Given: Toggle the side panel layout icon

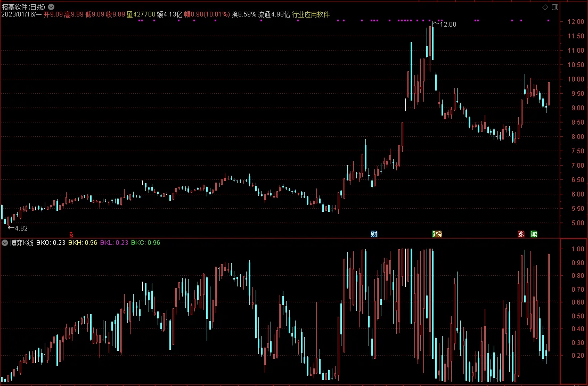Looking at the screenshot, I should pyautogui.click(x=555, y=7).
